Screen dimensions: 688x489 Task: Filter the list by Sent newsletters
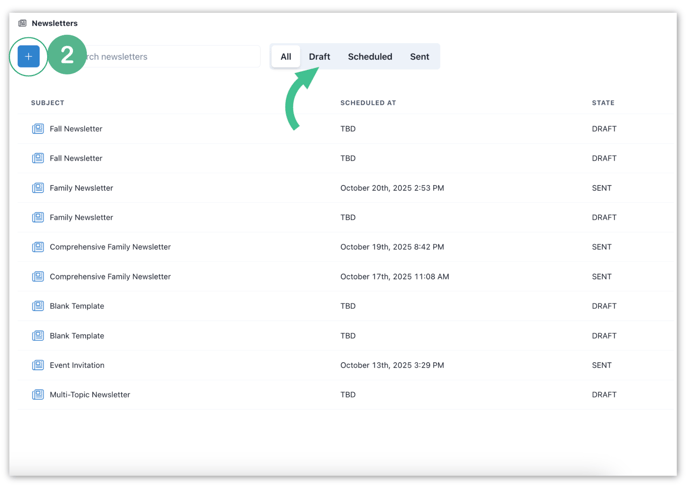[x=419, y=57]
